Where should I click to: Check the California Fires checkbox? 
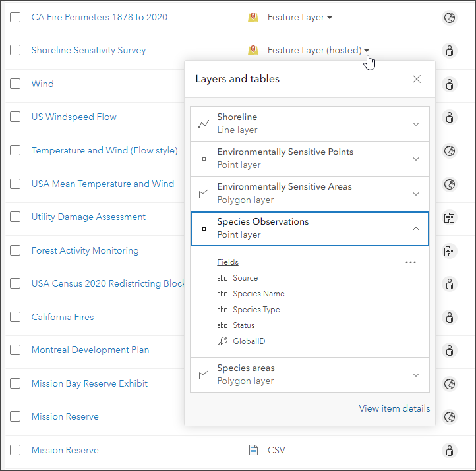pos(15,317)
